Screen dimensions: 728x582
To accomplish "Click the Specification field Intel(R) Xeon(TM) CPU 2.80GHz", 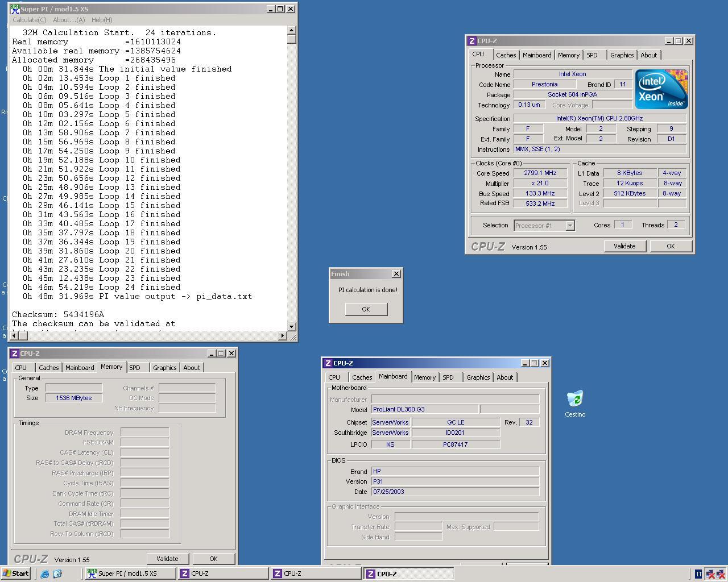I will tap(599, 118).
